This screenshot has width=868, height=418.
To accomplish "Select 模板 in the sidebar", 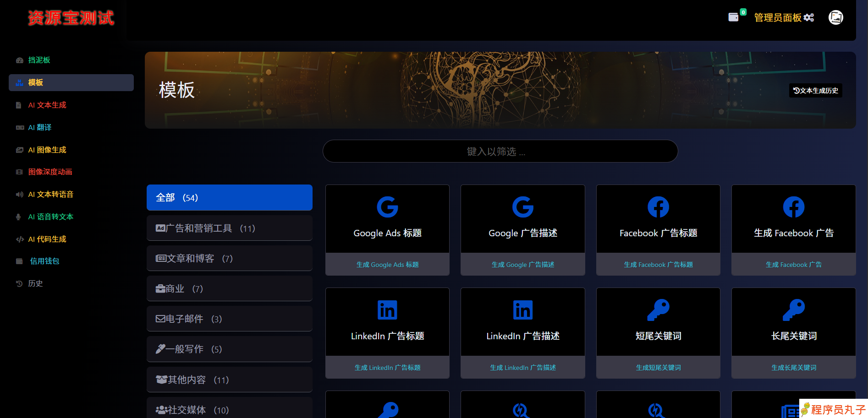I will pos(71,82).
